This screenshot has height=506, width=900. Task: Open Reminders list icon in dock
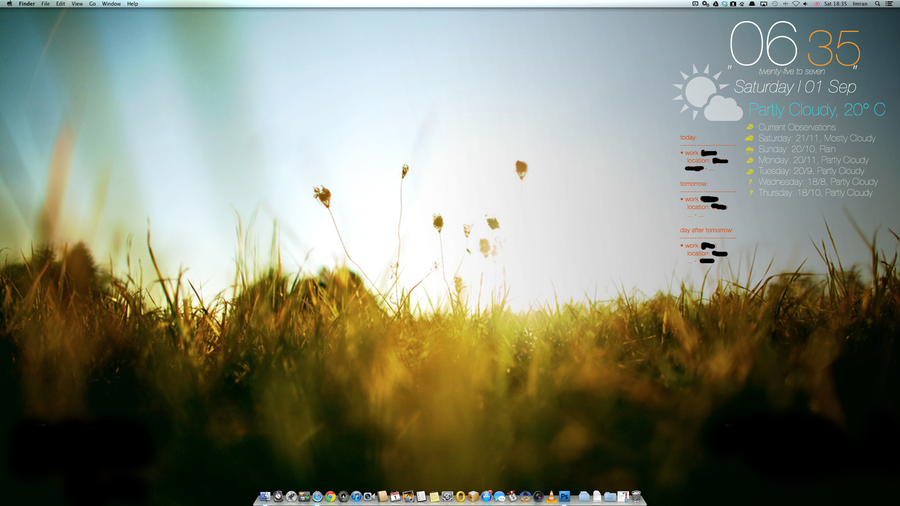421,496
